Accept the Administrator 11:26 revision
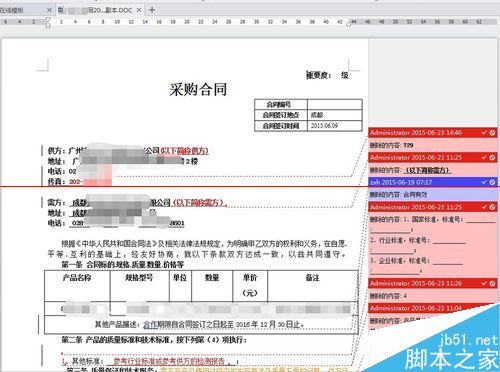 [484, 283]
